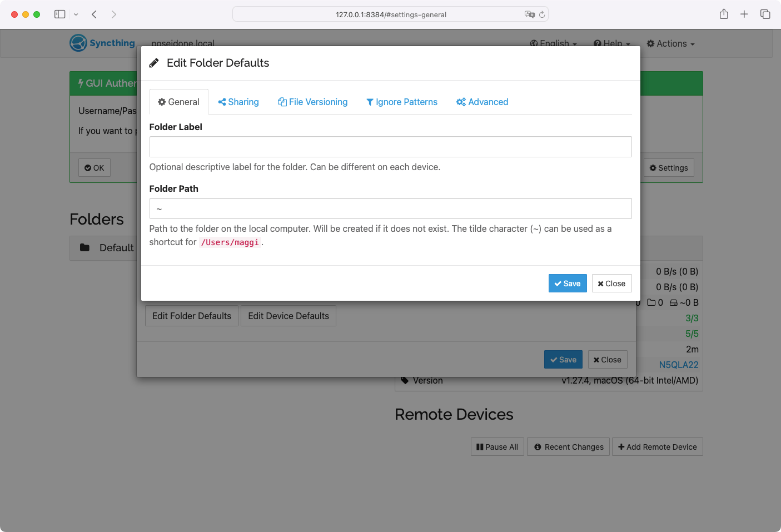Click the Folder Path text field
The image size is (781, 532).
[x=390, y=208]
